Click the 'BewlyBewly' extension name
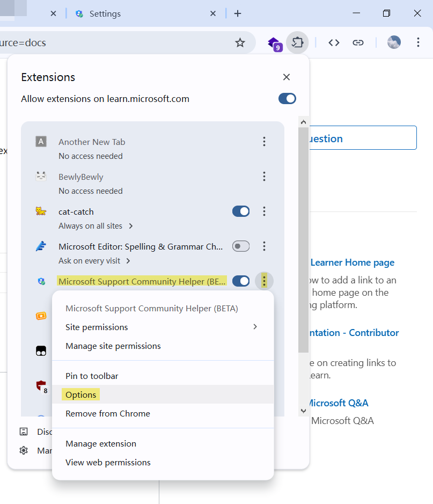This screenshot has width=433, height=504. 81,177
